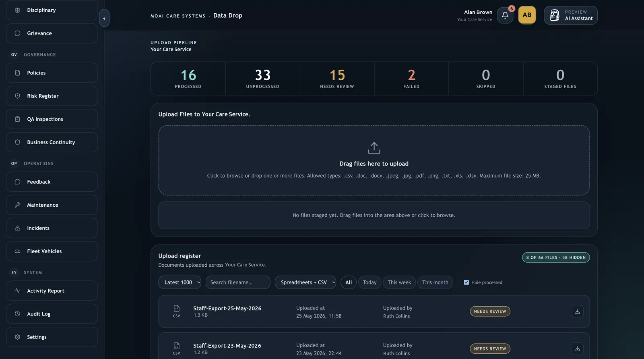Click the Failed count tile
Screen dimensions: 644x359
coord(411,79)
